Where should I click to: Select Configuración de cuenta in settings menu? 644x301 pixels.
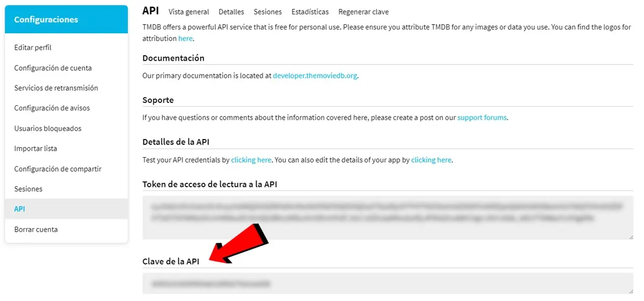pos(53,68)
